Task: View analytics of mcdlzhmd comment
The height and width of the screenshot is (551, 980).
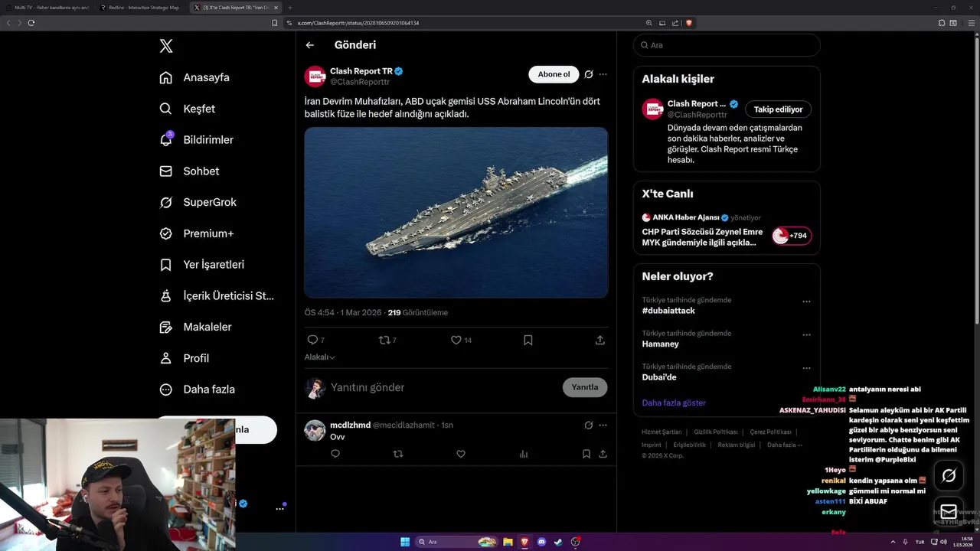Action: (524, 454)
